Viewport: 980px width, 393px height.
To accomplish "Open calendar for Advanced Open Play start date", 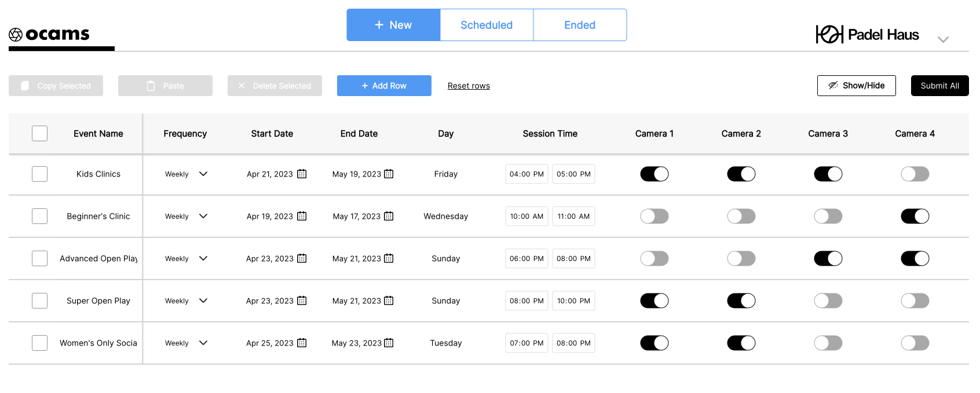I will coord(302,258).
